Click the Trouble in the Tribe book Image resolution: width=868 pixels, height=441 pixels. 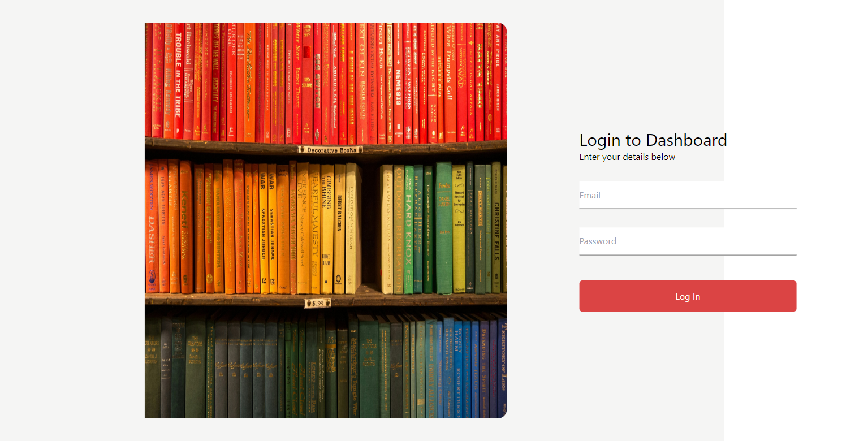click(178, 81)
